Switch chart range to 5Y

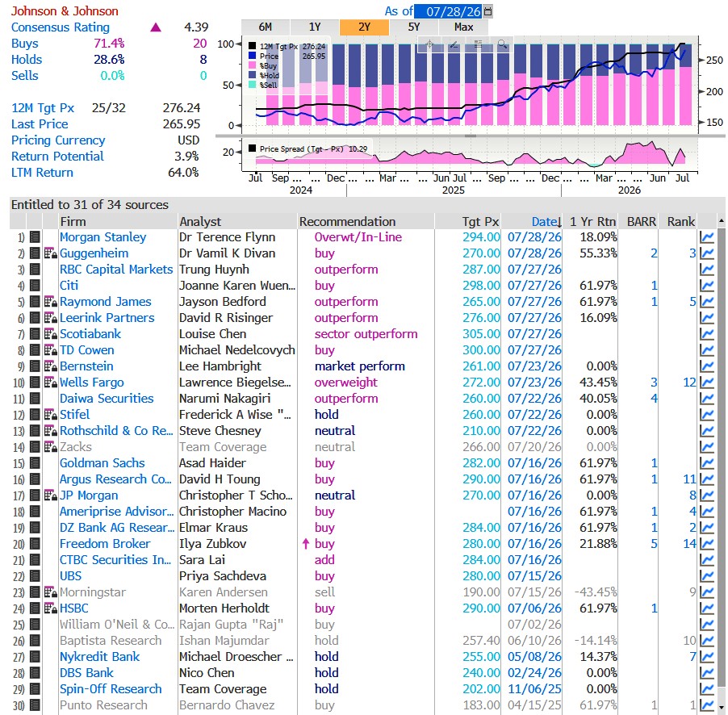(414, 27)
